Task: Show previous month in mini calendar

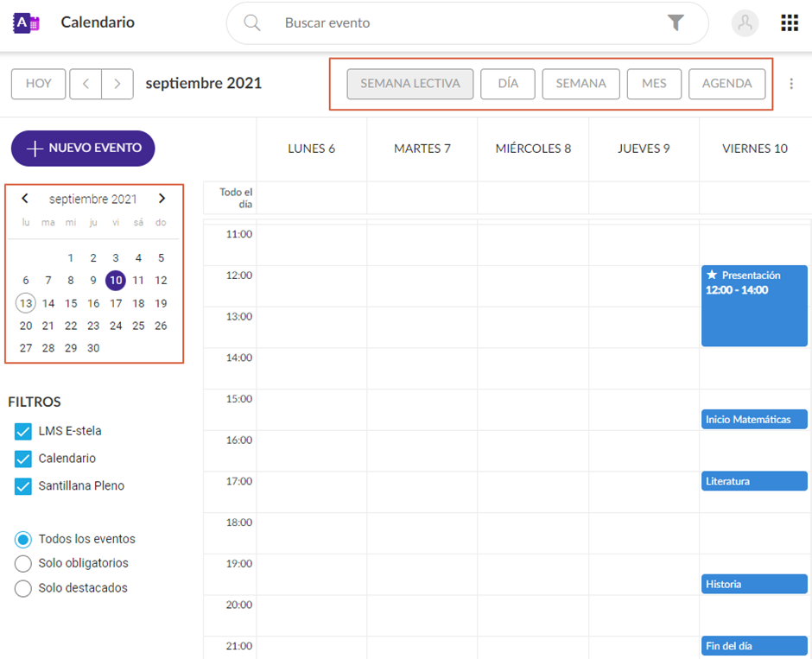Action: click(x=25, y=199)
